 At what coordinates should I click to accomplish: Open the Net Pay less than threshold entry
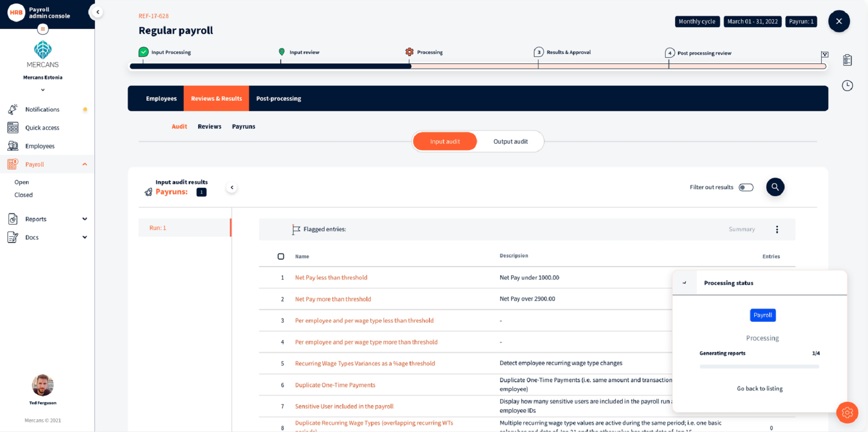(331, 277)
